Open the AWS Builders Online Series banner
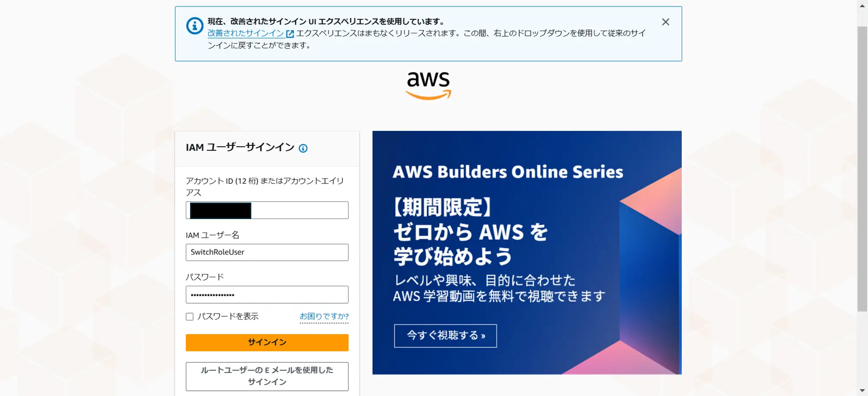The image size is (868, 396). pyautogui.click(x=527, y=252)
